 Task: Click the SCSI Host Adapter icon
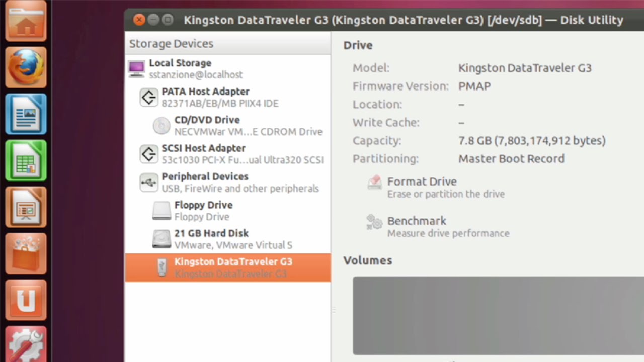click(x=149, y=154)
